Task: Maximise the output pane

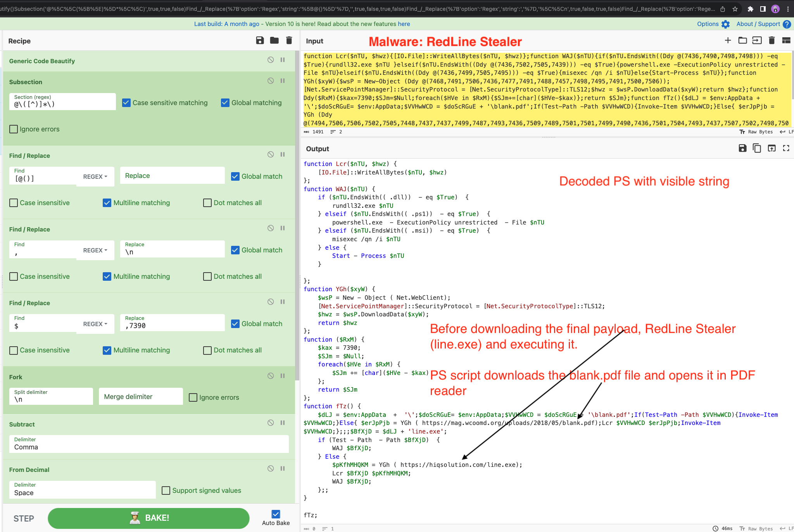Action: click(x=786, y=148)
